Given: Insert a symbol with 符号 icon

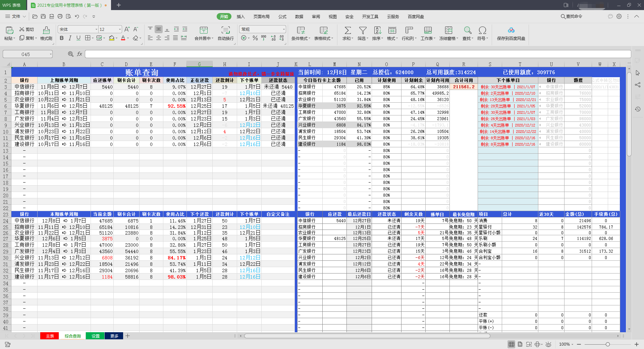Looking at the screenshot, I should click(x=482, y=31).
